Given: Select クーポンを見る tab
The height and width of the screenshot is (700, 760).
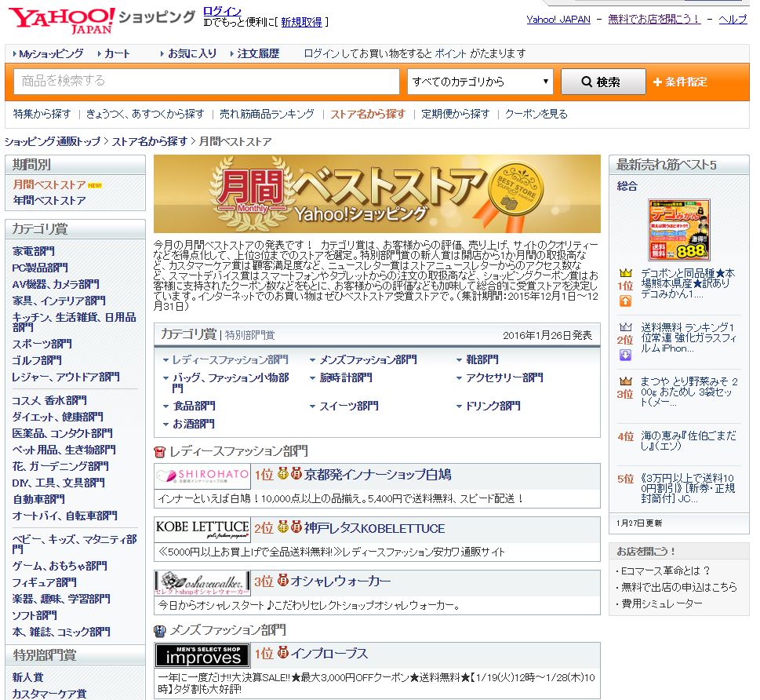Looking at the screenshot, I should (x=536, y=114).
